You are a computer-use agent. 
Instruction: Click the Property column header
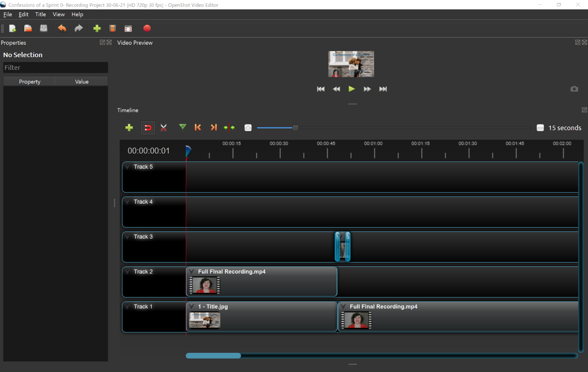pyautogui.click(x=29, y=81)
